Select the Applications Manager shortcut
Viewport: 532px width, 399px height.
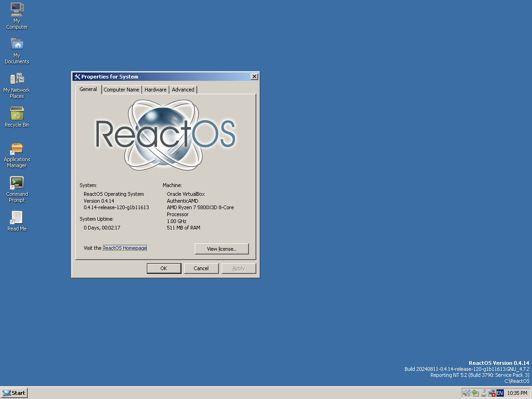pyautogui.click(x=17, y=155)
